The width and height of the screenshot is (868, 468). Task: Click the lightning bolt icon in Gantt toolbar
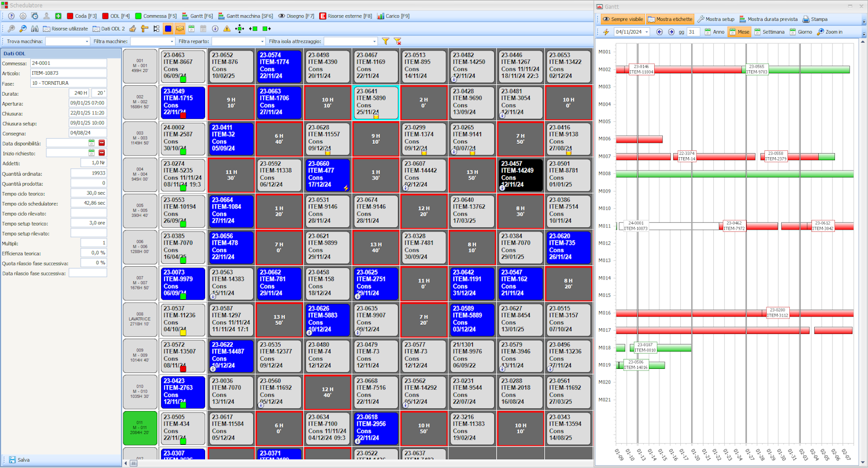[x=606, y=32]
